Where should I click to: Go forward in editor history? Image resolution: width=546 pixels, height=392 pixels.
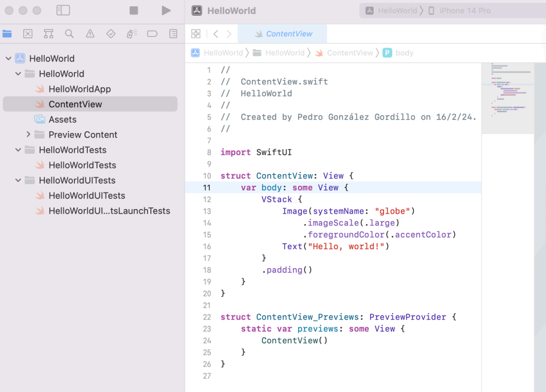click(x=229, y=34)
